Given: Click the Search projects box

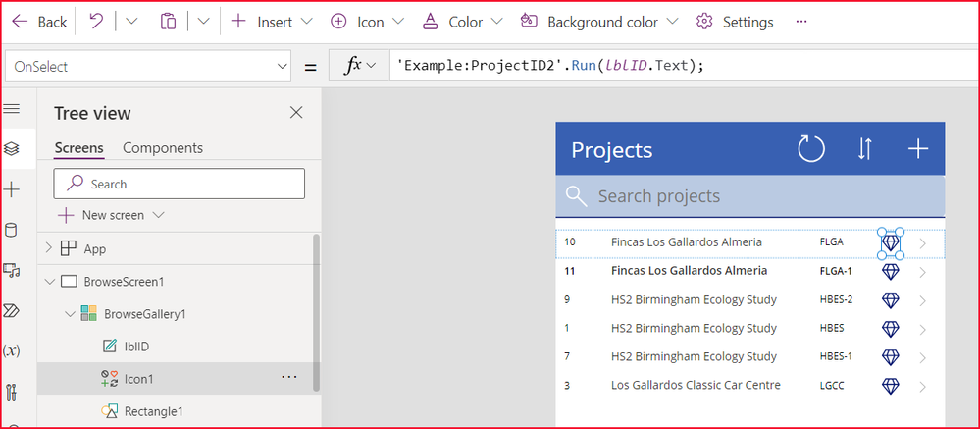Looking at the screenshot, I should [750, 196].
